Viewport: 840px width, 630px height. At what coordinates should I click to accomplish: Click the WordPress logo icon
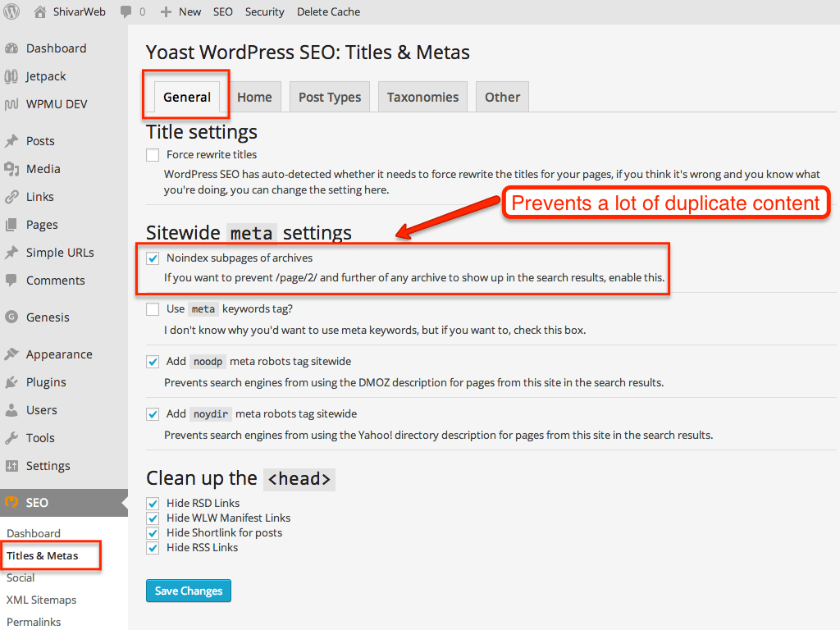11,11
